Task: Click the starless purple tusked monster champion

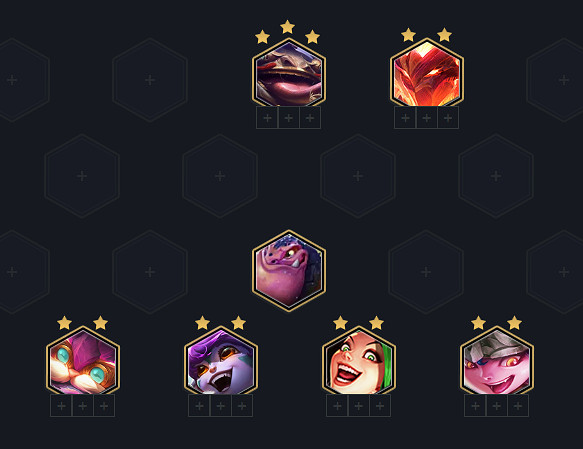Action: (x=289, y=271)
